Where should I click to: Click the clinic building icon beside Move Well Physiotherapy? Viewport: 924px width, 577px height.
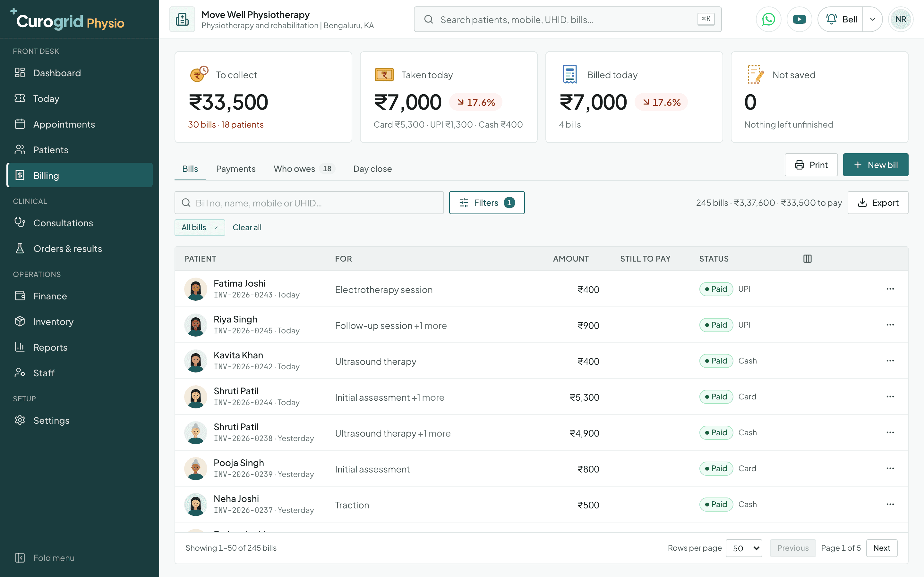click(x=182, y=19)
